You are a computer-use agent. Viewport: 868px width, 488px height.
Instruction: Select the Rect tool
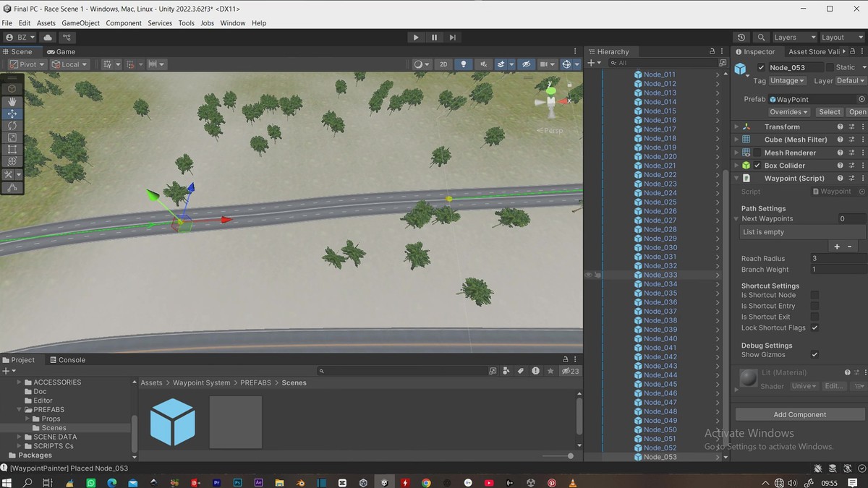(x=12, y=150)
